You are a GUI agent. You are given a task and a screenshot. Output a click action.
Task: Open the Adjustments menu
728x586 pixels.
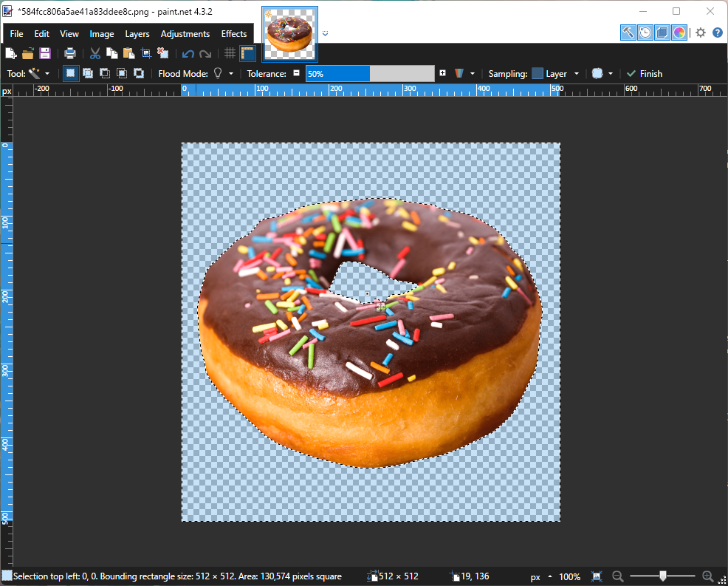click(x=185, y=34)
